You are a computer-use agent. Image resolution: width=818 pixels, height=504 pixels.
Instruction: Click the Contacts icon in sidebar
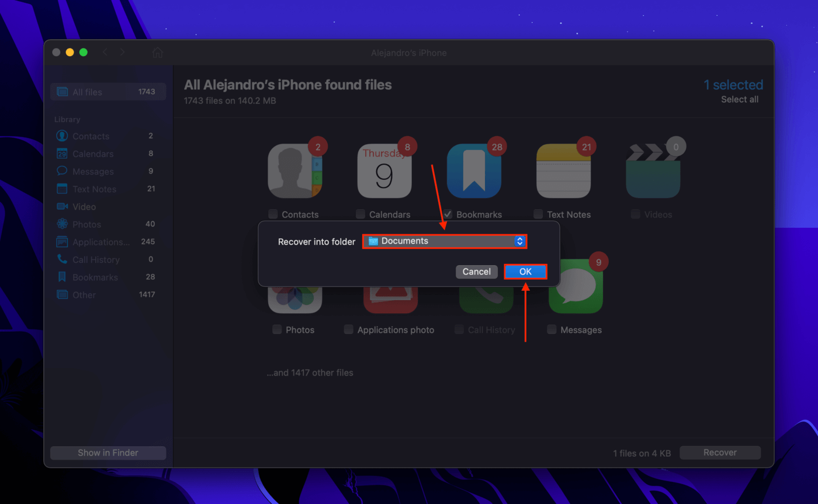click(62, 136)
